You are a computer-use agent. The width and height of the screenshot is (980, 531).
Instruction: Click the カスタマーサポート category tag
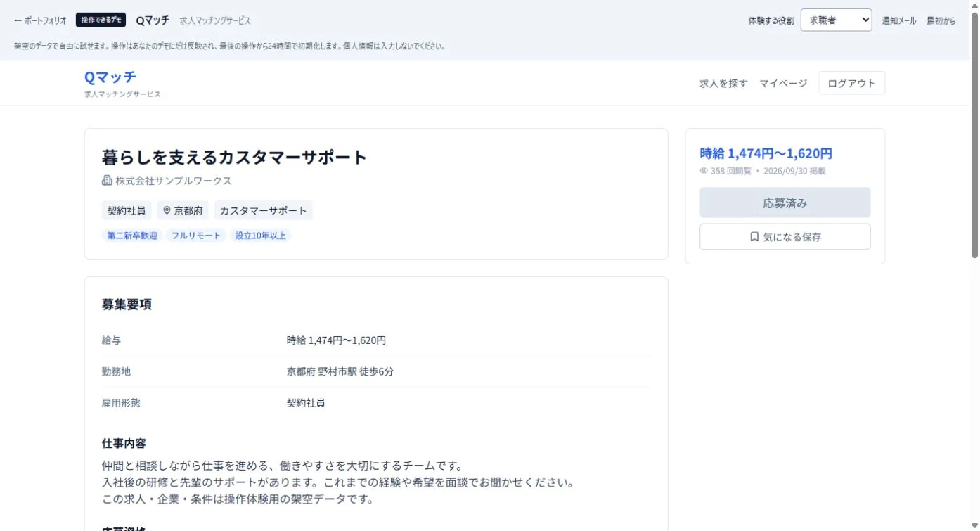[264, 210]
